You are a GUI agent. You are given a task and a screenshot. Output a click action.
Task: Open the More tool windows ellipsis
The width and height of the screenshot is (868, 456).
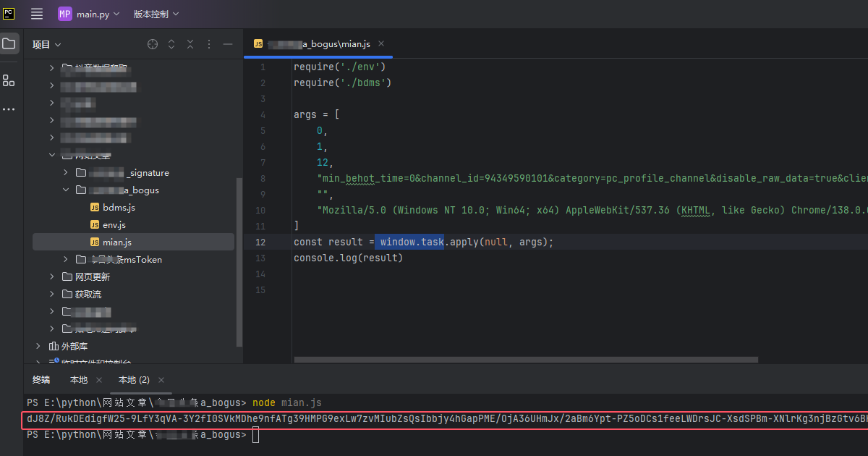9,109
